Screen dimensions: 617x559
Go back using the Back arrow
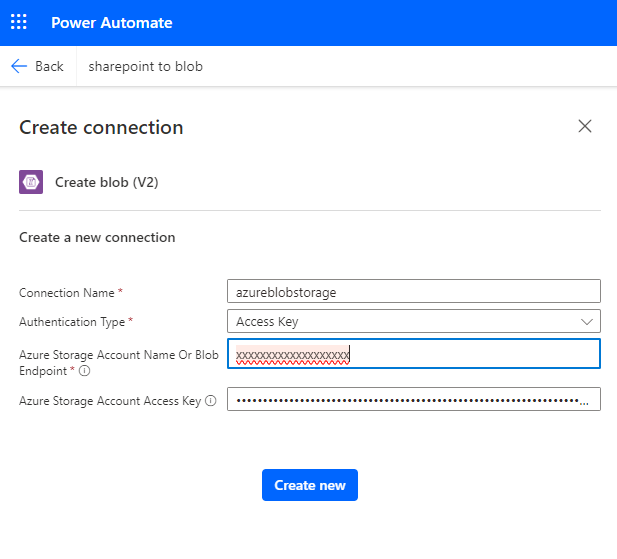37,66
